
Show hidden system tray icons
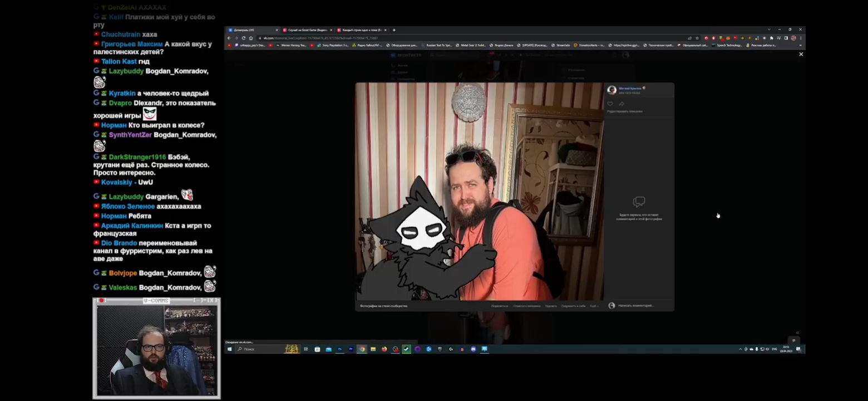[x=741, y=349]
